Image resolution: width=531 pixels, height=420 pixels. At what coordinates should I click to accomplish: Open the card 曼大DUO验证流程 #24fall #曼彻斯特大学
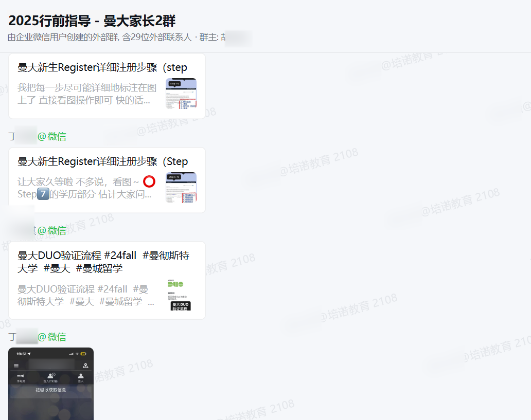click(x=107, y=280)
